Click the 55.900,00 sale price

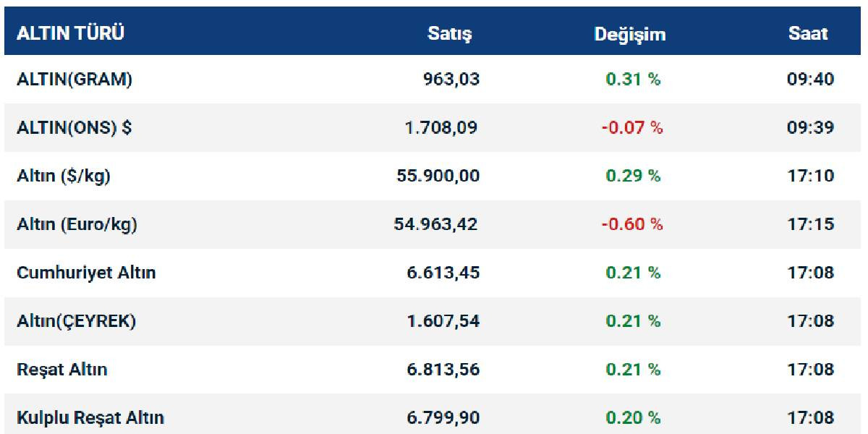[x=438, y=176]
